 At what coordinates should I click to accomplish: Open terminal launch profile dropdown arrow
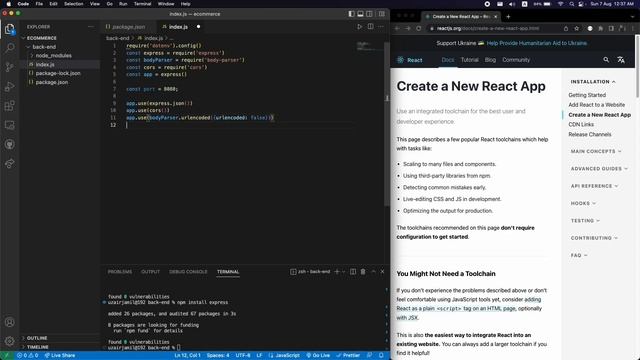pyautogui.click(x=344, y=271)
